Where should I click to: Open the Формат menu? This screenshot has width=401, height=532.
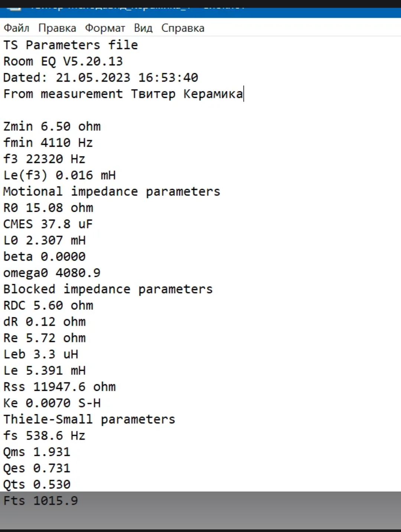[x=105, y=28]
